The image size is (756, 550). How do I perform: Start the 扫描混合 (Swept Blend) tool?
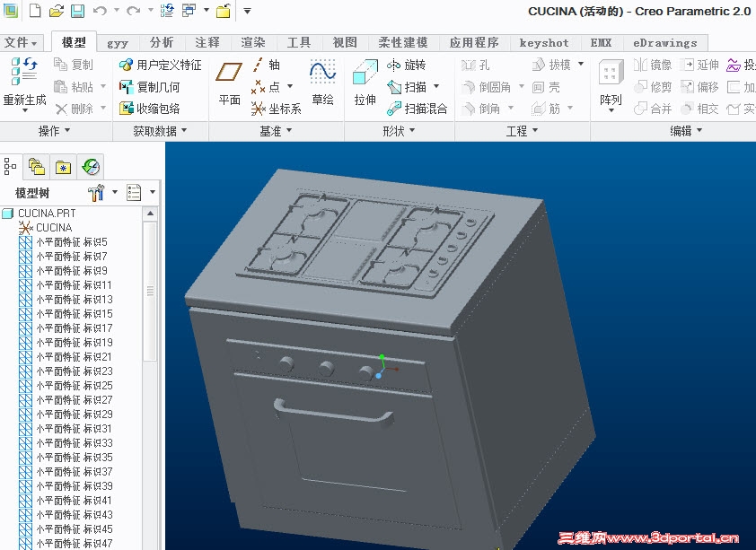point(417,109)
